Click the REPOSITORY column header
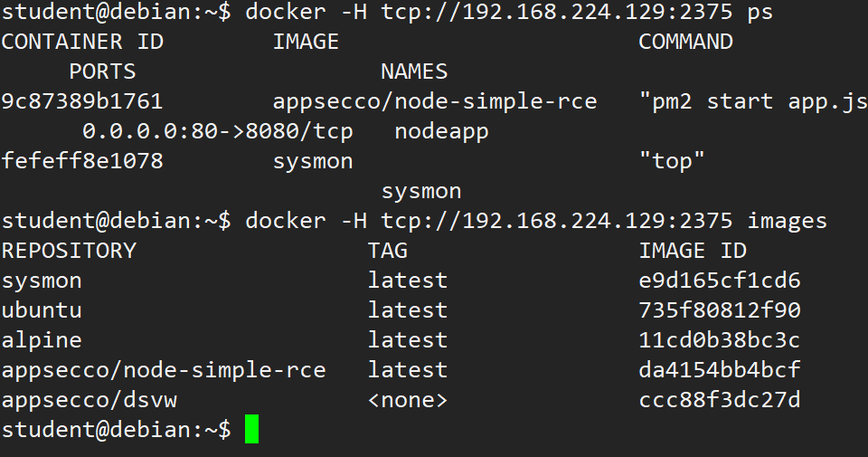868x457 pixels. (x=70, y=251)
